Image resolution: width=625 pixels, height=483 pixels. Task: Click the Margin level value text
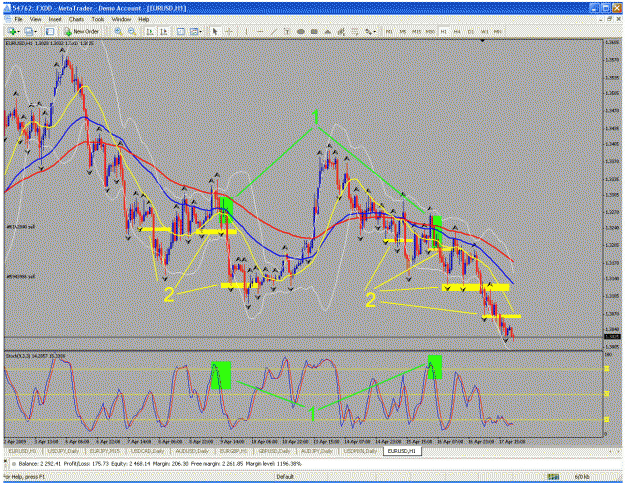pyautogui.click(x=273, y=464)
